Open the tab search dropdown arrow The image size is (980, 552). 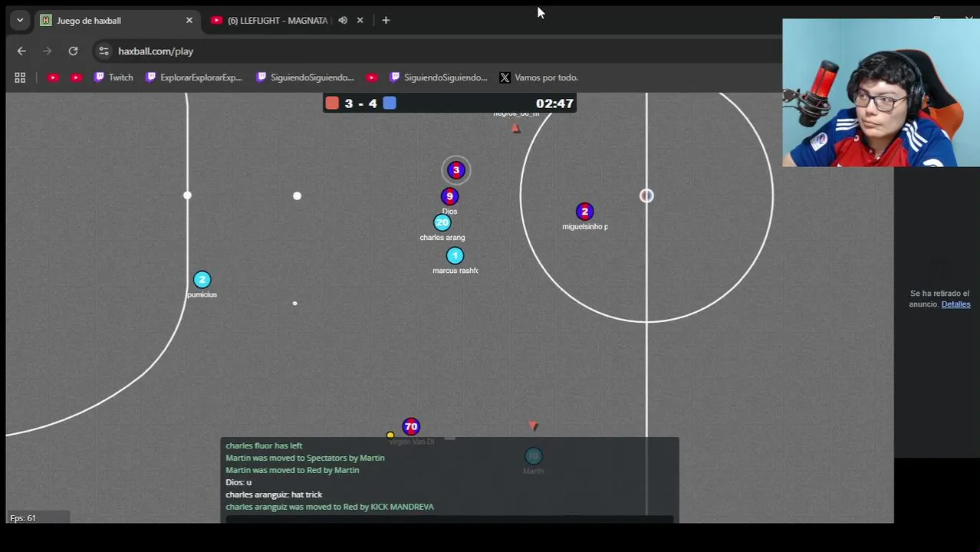click(x=20, y=20)
